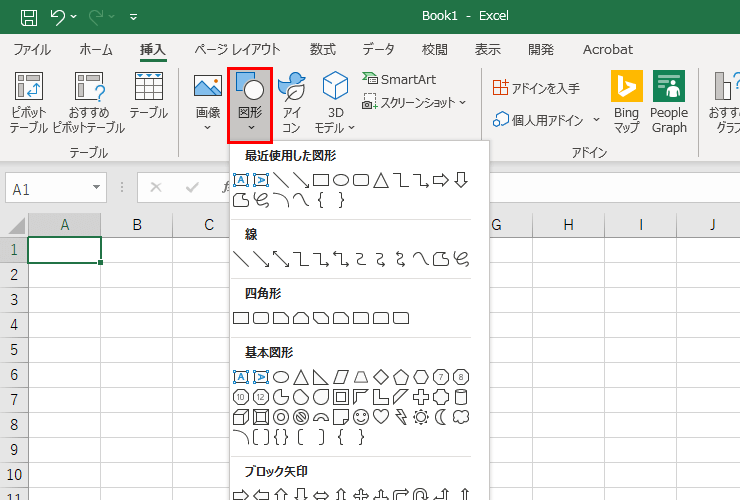
Task: Pick the arc shape in recently used shapes
Action: (280, 200)
